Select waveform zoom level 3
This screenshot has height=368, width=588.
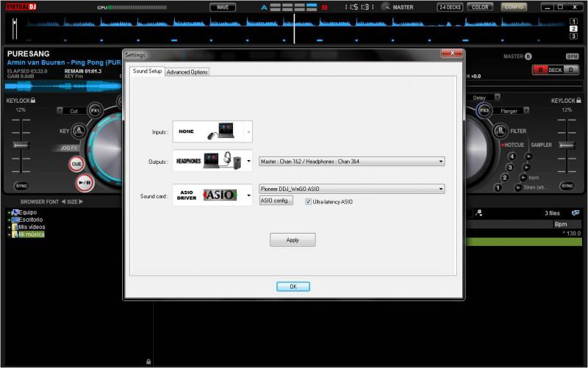tap(573, 36)
